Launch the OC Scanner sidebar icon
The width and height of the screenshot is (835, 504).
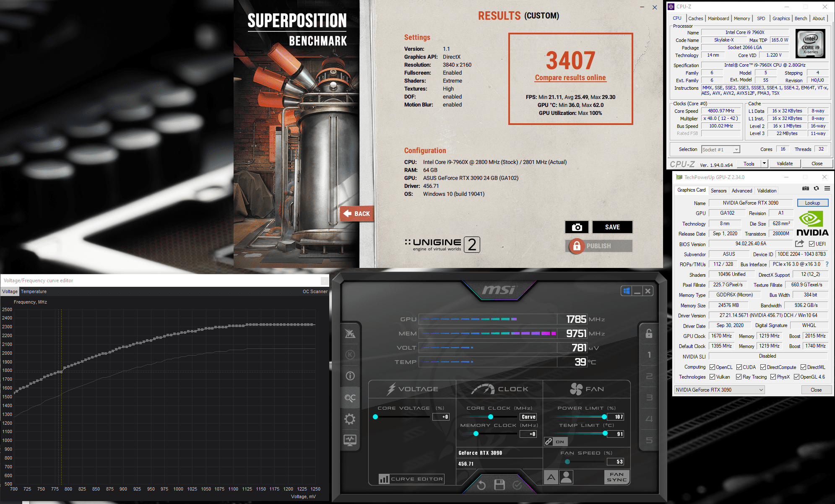pyautogui.click(x=350, y=397)
